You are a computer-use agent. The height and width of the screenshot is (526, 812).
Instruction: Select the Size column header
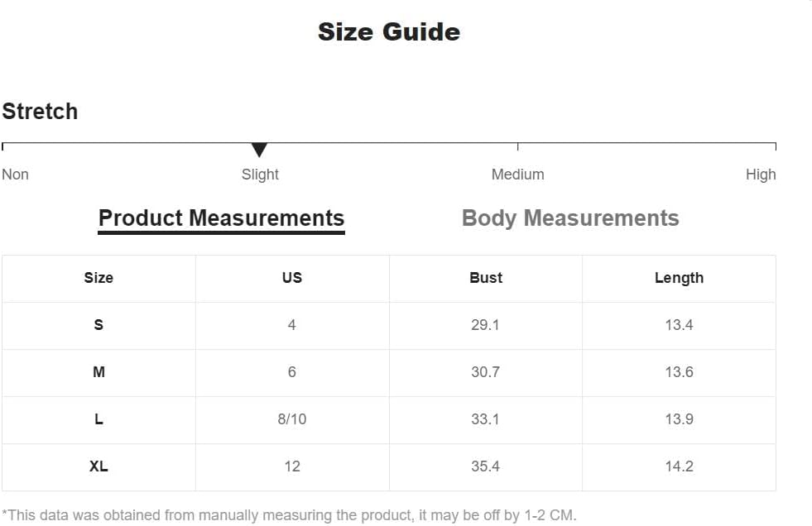pyautogui.click(x=98, y=278)
